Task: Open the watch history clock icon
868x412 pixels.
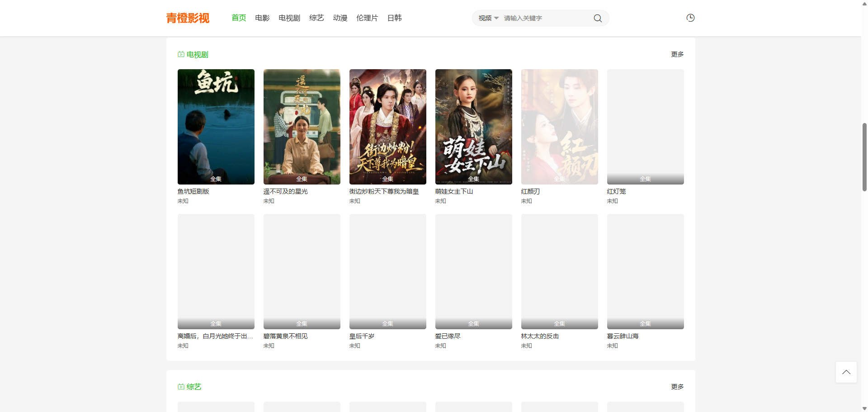Action: tap(690, 18)
